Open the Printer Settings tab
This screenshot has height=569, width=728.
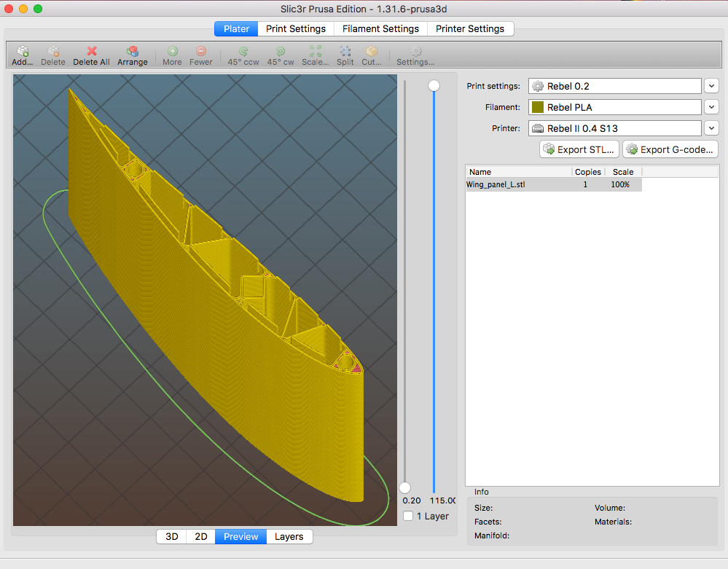point(470,28)
